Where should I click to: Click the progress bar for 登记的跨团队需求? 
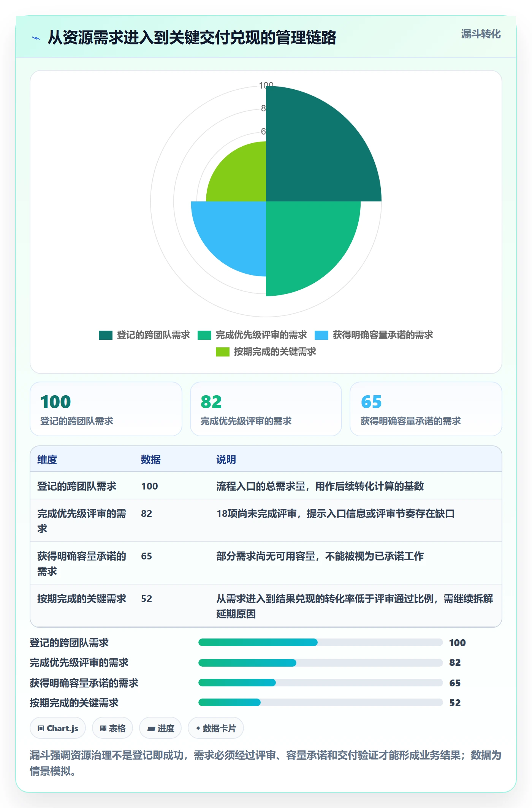point(320,642)
